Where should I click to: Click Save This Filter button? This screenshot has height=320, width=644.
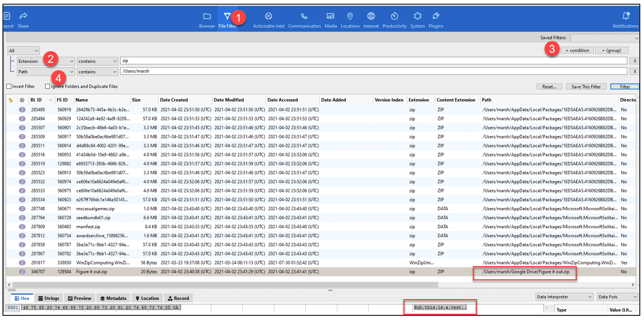coord(586,87)
